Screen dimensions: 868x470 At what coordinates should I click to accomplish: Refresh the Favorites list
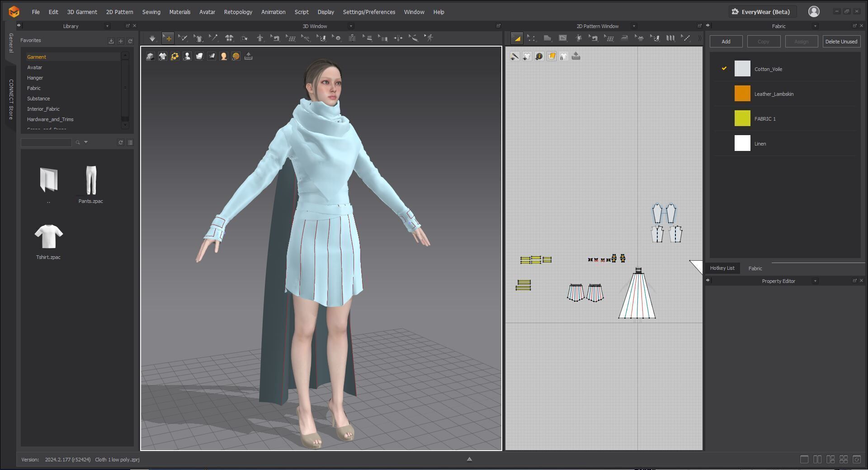tap(130, 41)
